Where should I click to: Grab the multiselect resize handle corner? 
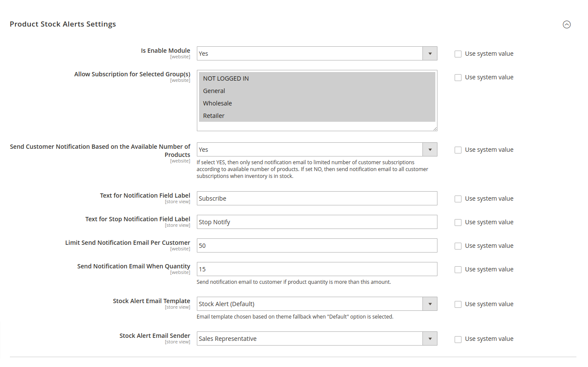click(x=435, y=129)
